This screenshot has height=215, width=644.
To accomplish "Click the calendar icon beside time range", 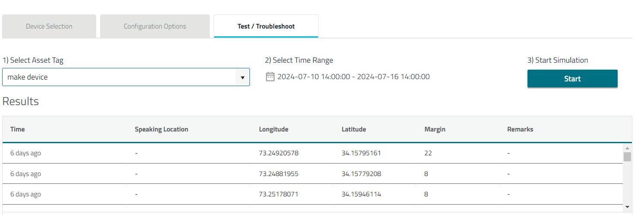I will [x=270, y=77].
